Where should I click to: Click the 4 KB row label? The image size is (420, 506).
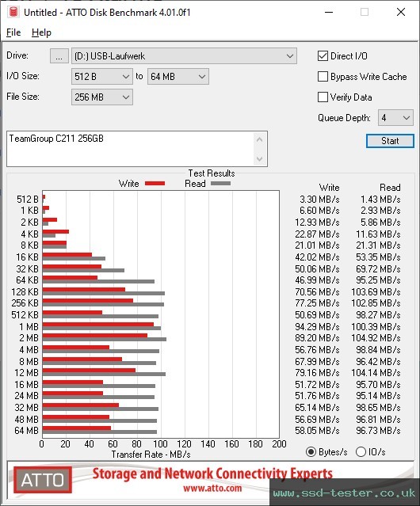[x=29, y=234]
